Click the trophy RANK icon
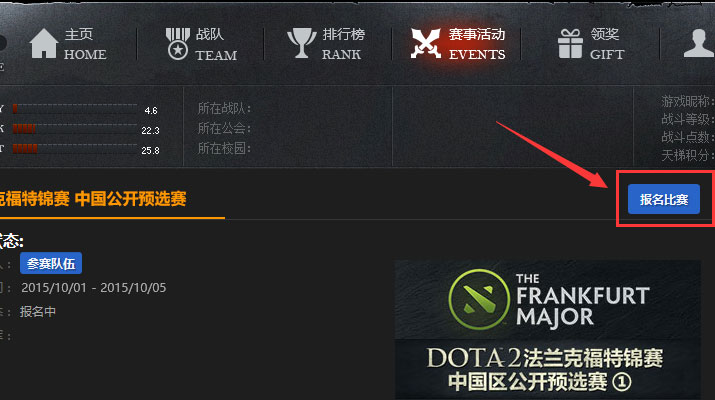This screenshot has width=715, height=400. [x=301, y=43]
